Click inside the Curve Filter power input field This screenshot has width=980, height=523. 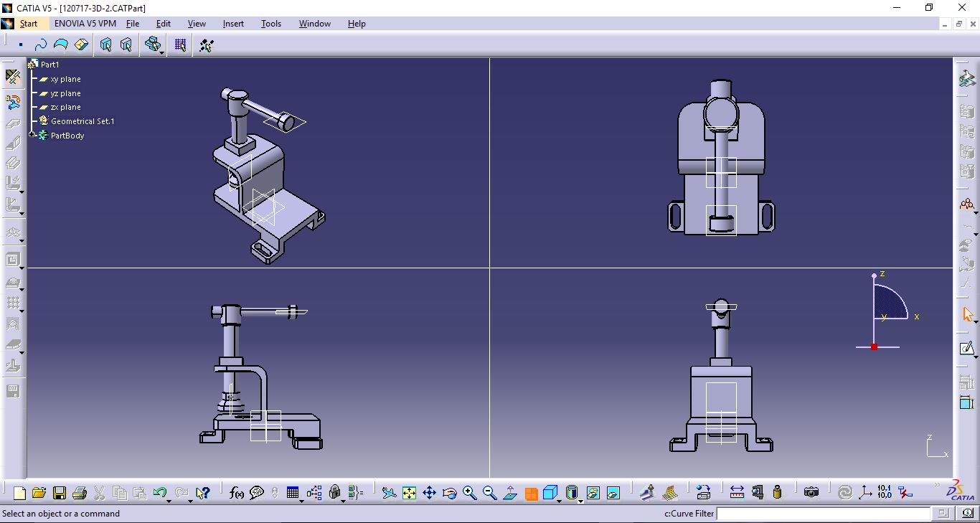point(825,514)
